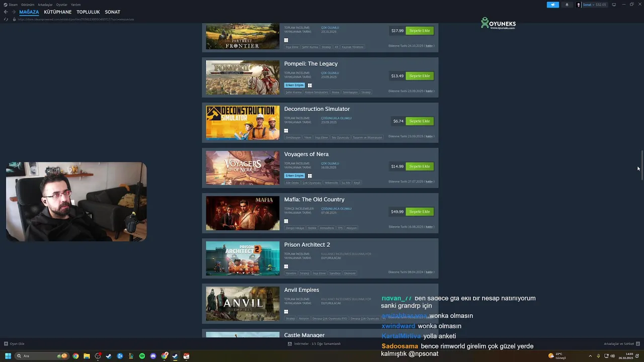Switch to the MAĞAZA tab
The height and width of the screenshot is (362, 644).
point(29,12)
